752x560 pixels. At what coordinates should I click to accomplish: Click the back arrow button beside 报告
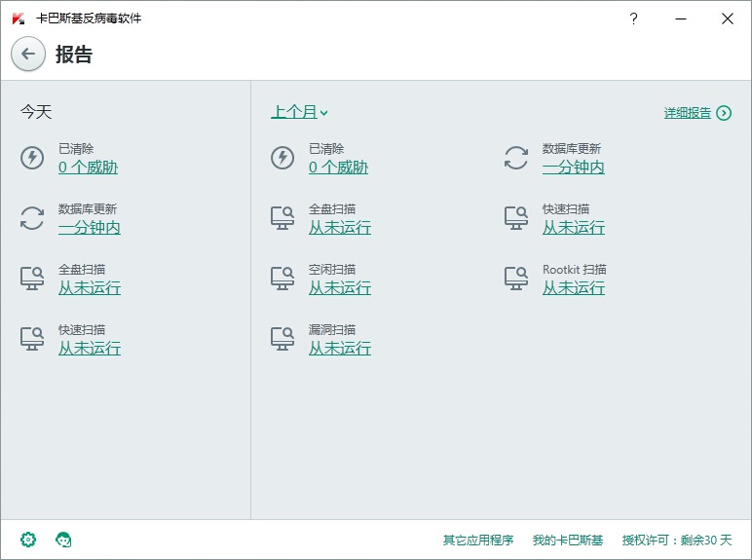click(x=28, y=55)
